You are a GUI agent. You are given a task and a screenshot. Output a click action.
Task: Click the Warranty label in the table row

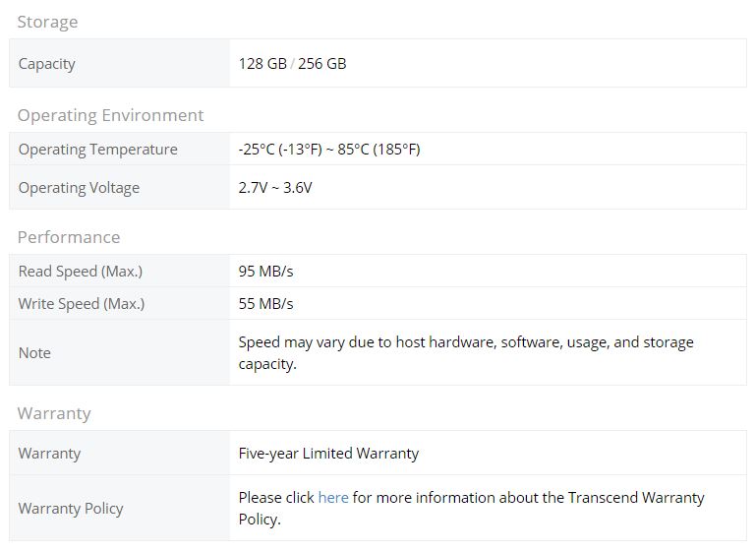pos(49,454)
